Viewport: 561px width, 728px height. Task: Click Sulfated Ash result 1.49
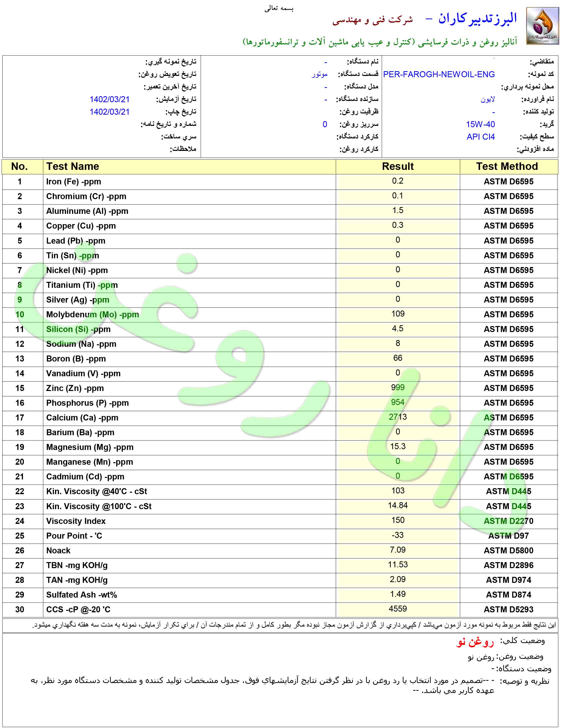click(398, 594)
